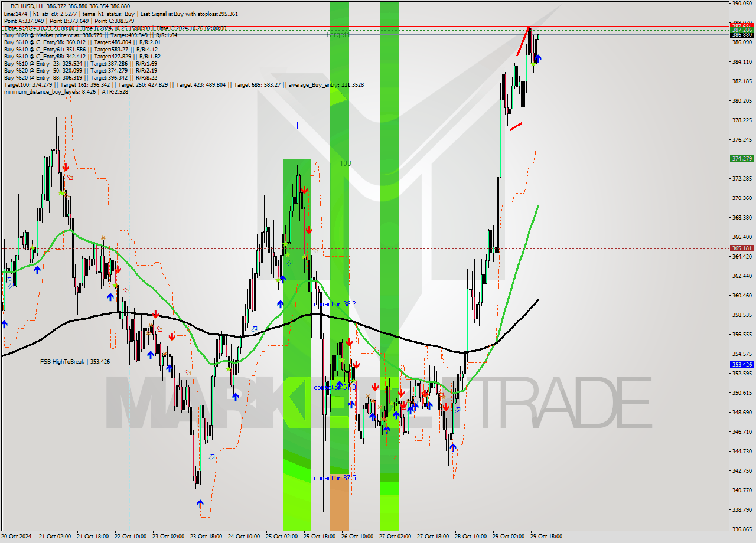The image size is (756, 543).
Task: Click the '26 Oct 10:00' time label
Action: coord(357,537)
